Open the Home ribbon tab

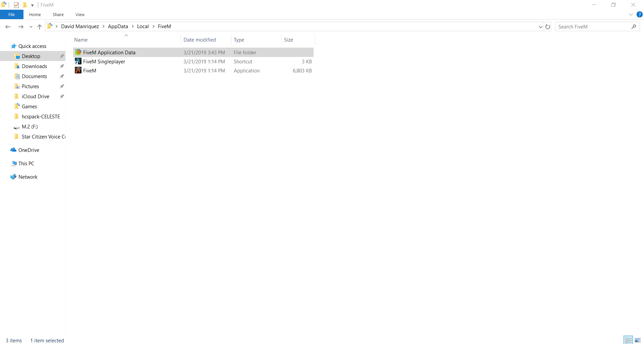35,14
